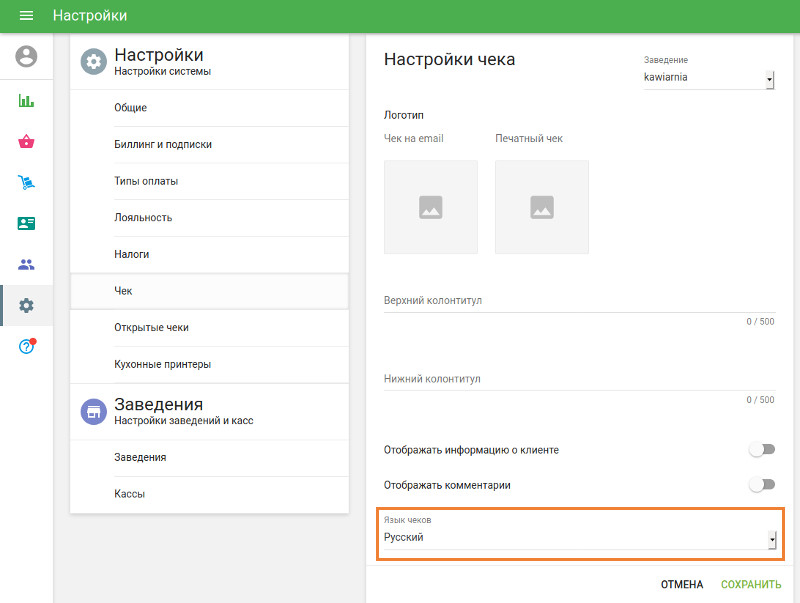Enable Отображать комментарии switch
This screenshot has height=603, width=800.
pyautogui.click(x=760, y=482)
